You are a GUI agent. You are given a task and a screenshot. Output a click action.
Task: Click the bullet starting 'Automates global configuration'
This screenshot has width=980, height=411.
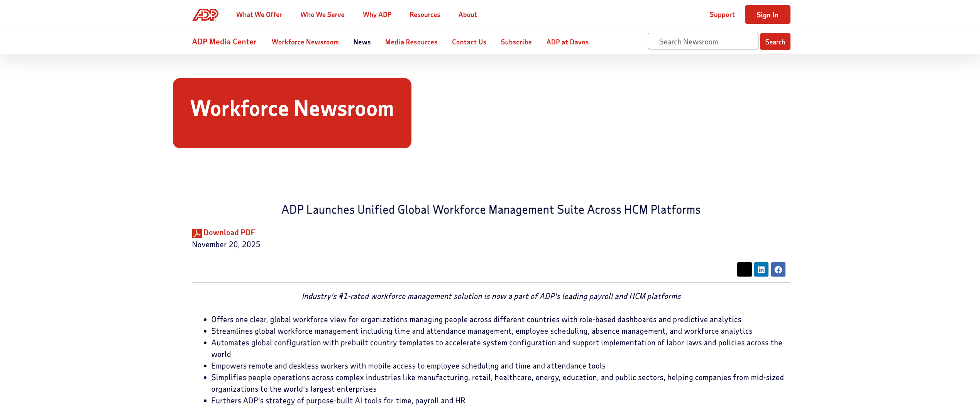497,348
